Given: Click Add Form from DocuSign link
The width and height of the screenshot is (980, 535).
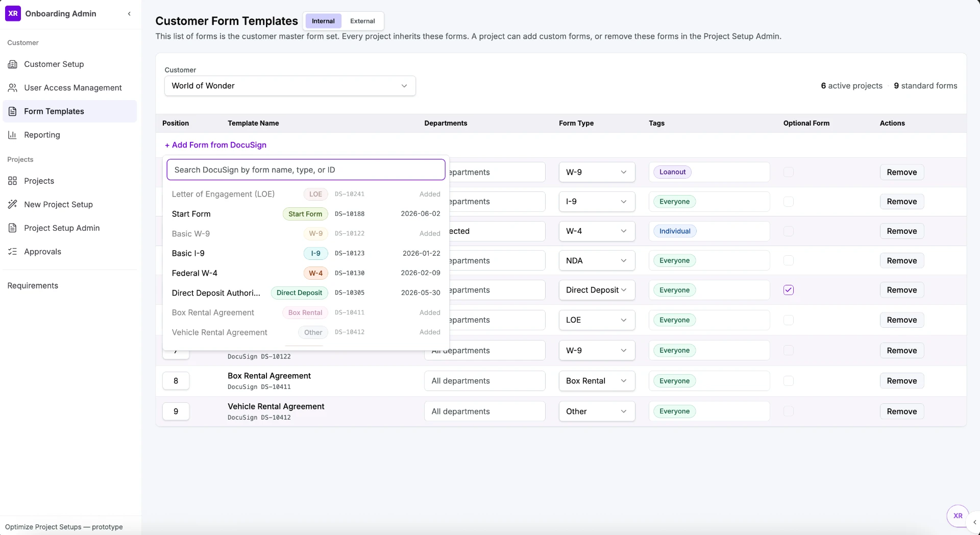Looking at the screenshot, I should coord(215,145).
